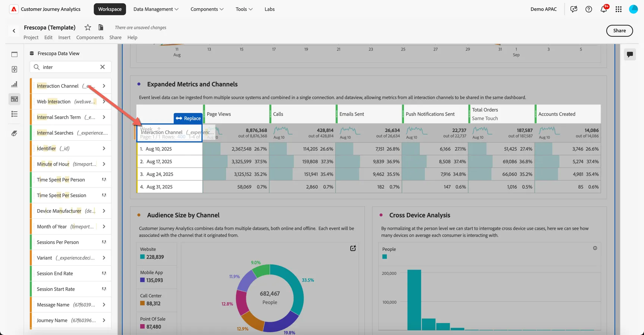Open the user profile avatar
Screen dimensions: 644x335
(x=633, y=9)
